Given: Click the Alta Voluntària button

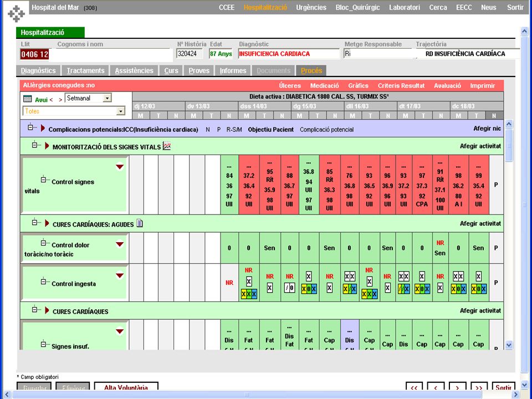Looking at the screenshot, I should pyautogui.click(x=126, y=387).
